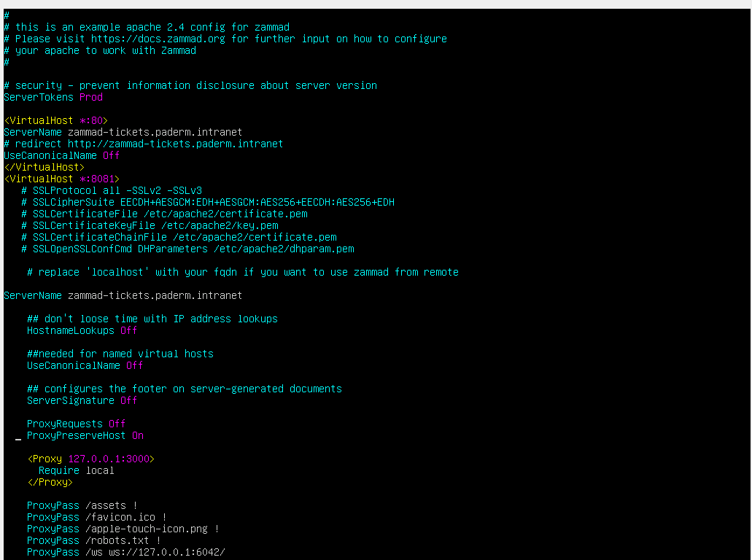Click the first '</VirtualHost>' closing tag

tap(44, 167)
